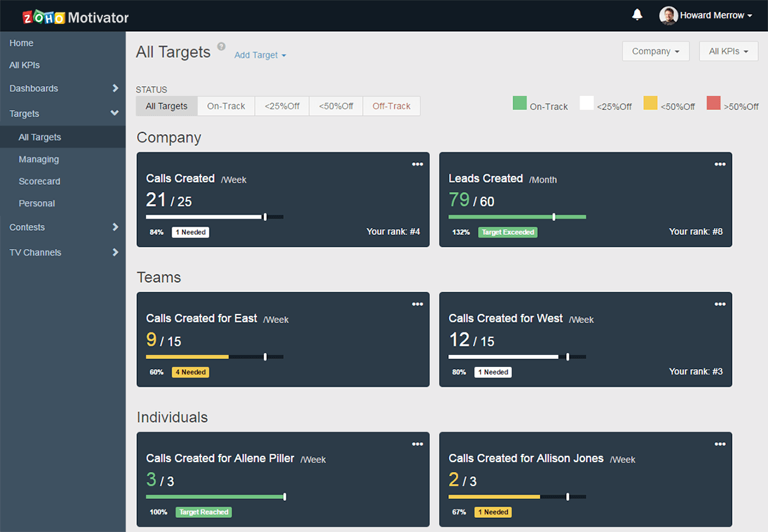Click the help question mark icon
This screenshot has height=532, width=768.
221,47
